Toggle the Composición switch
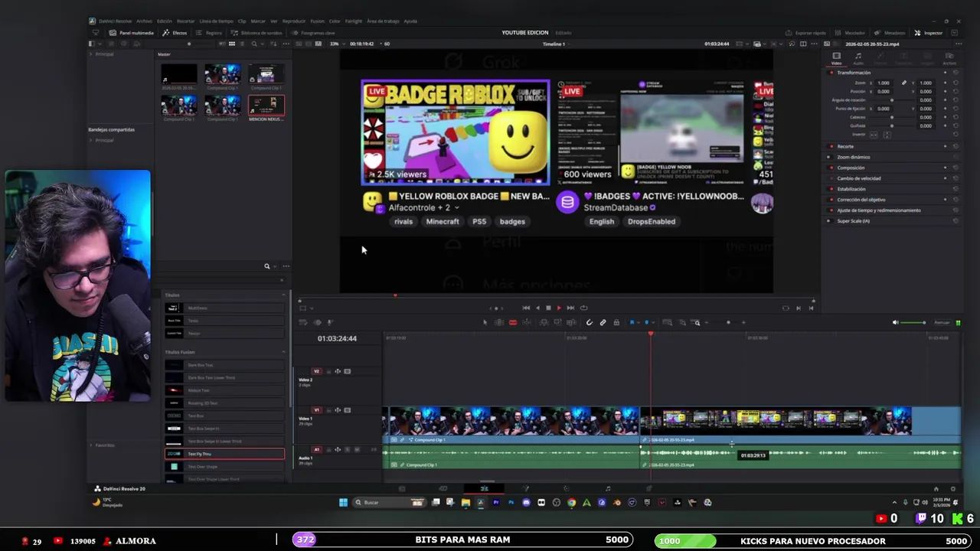980x551 pixels. pos(831,168)
